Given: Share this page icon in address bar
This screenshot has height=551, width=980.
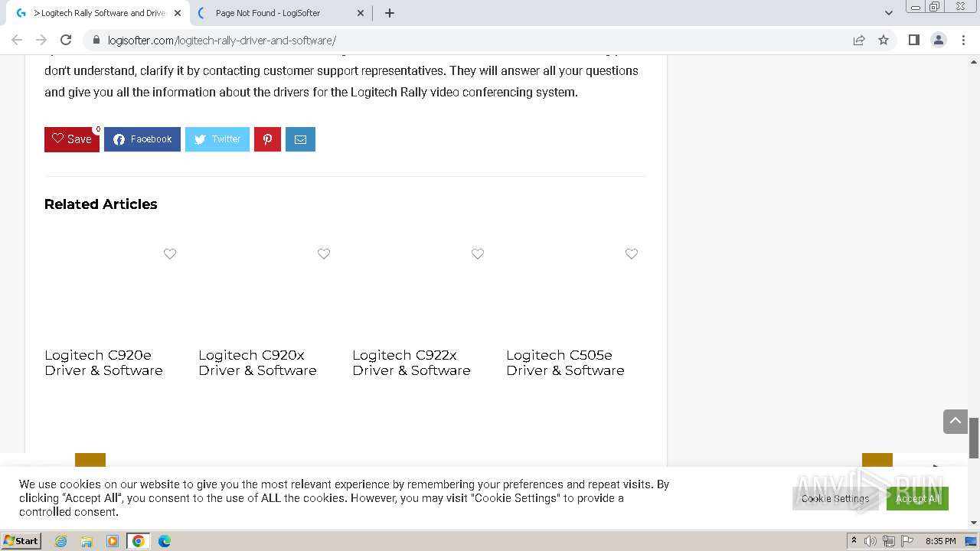Looking at the screenshot, I should click(859, 40).
